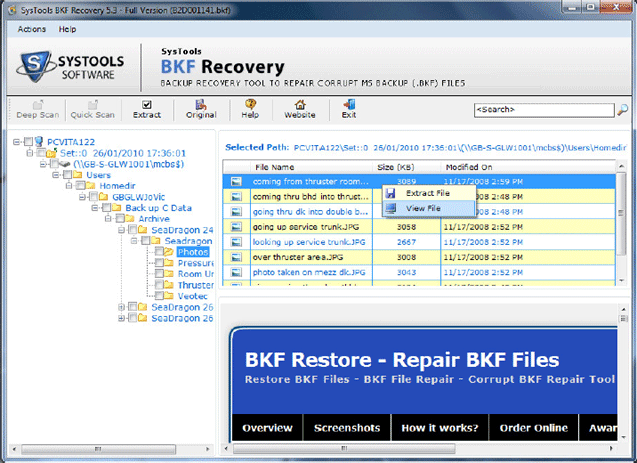Click the Exit toolbar icon
The width and height of the screenshot is (637, 463).
click(x=349, y=104)
